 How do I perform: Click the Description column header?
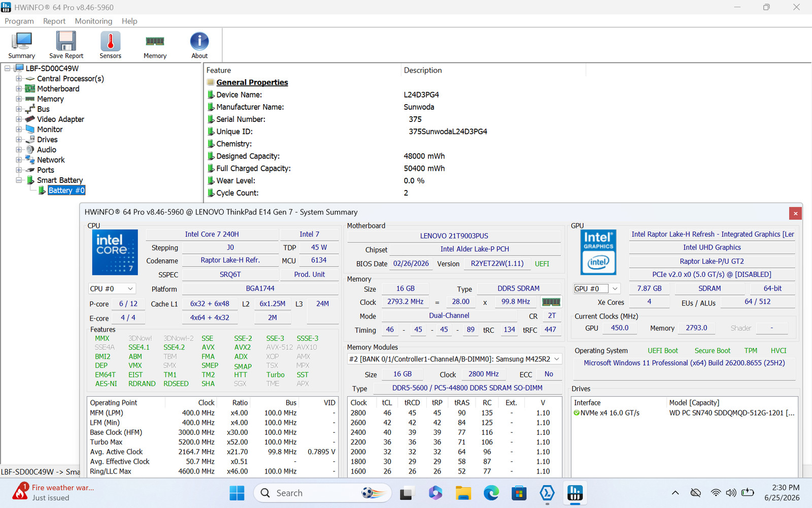pyautogui.click(x=423, y=71)
